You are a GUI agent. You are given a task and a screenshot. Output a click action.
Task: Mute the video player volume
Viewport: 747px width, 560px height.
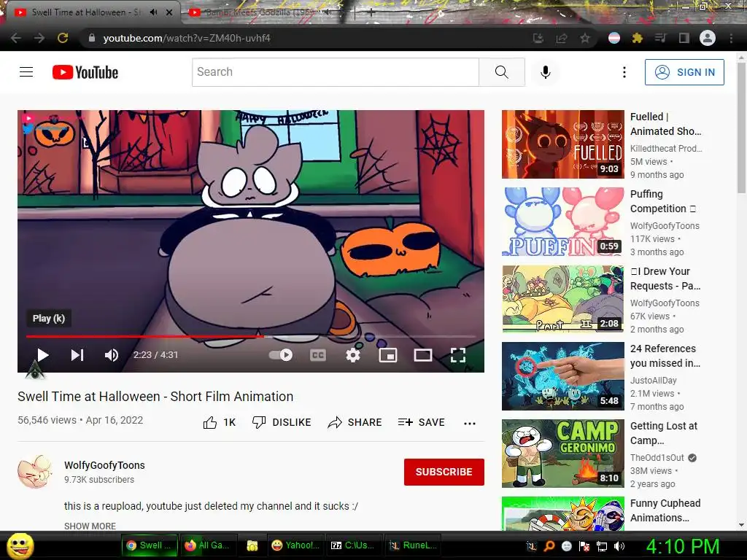tap(112, 355)
